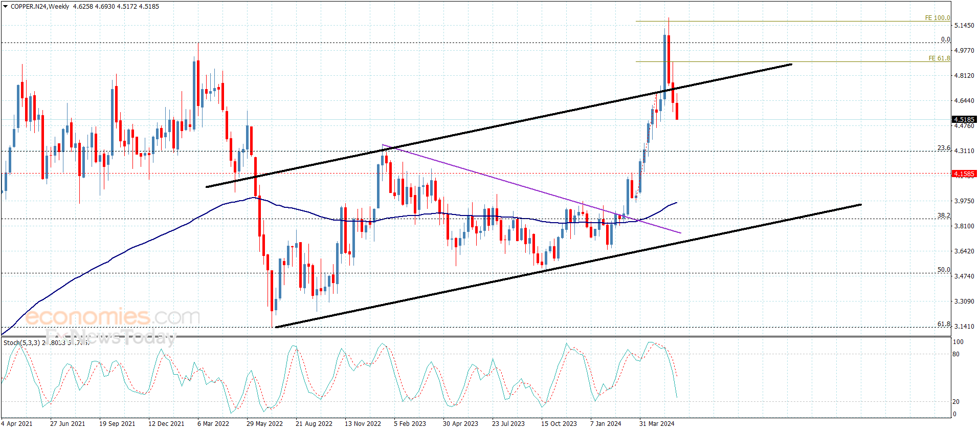This screenshot has width=980, height=430.
Task: Select the FE 100.0 Fibonacci expansion label
Action: [x=937, y=18]
